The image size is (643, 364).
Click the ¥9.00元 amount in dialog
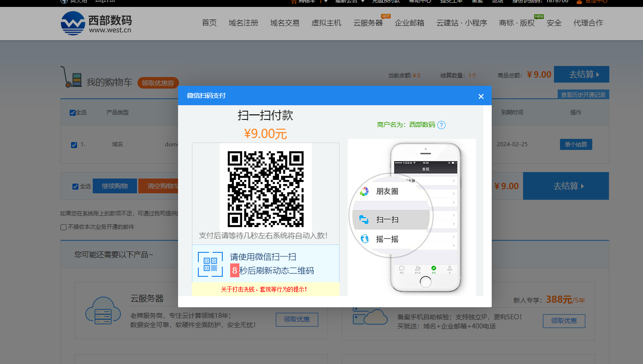tap(266, 134)
